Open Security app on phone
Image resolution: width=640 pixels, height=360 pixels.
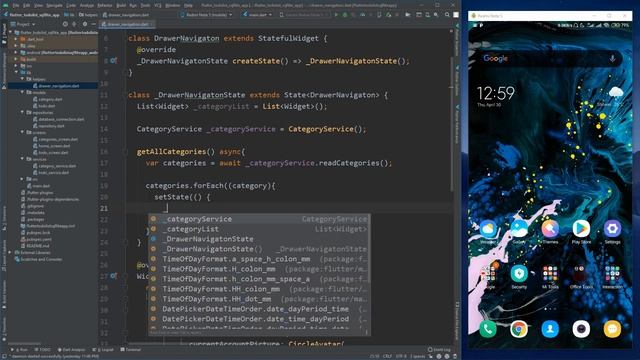point(519,276)
